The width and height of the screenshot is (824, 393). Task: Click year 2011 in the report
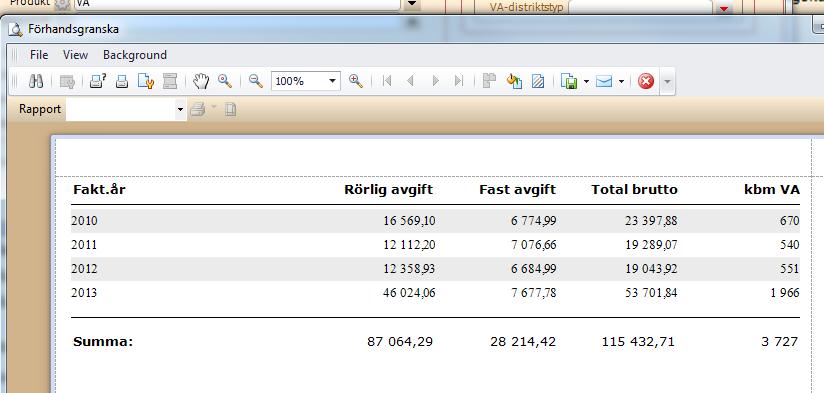(x=84, y=245)
